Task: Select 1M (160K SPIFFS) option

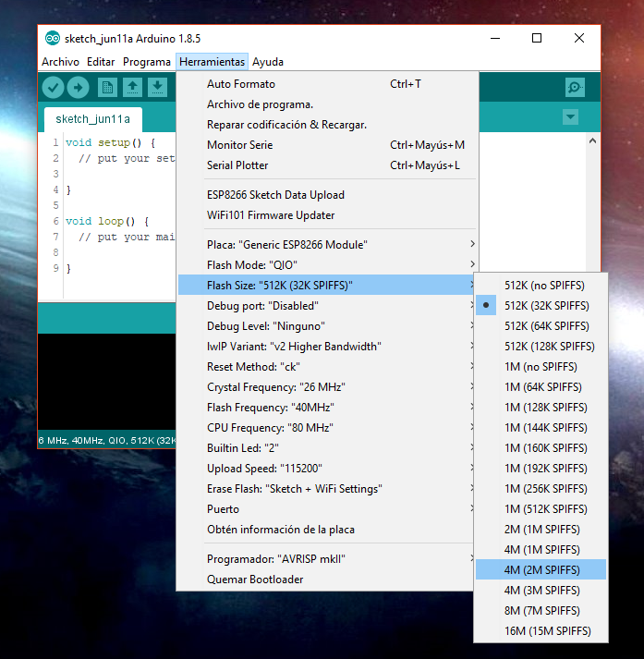Action: (x=541, y=448)
